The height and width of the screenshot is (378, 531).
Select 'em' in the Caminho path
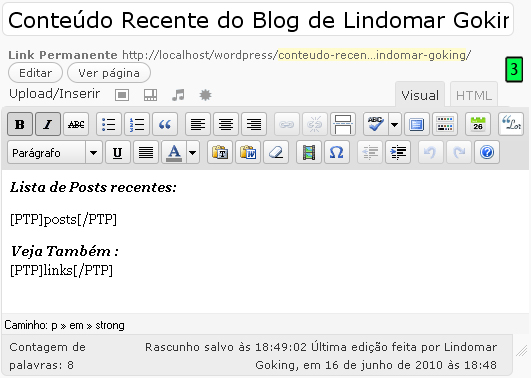76,325
